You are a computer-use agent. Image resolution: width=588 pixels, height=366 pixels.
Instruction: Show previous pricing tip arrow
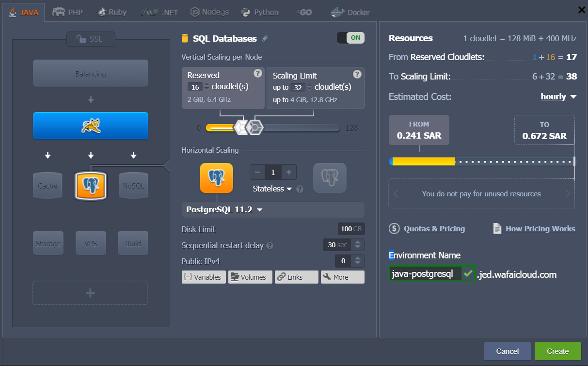point(396,194)
